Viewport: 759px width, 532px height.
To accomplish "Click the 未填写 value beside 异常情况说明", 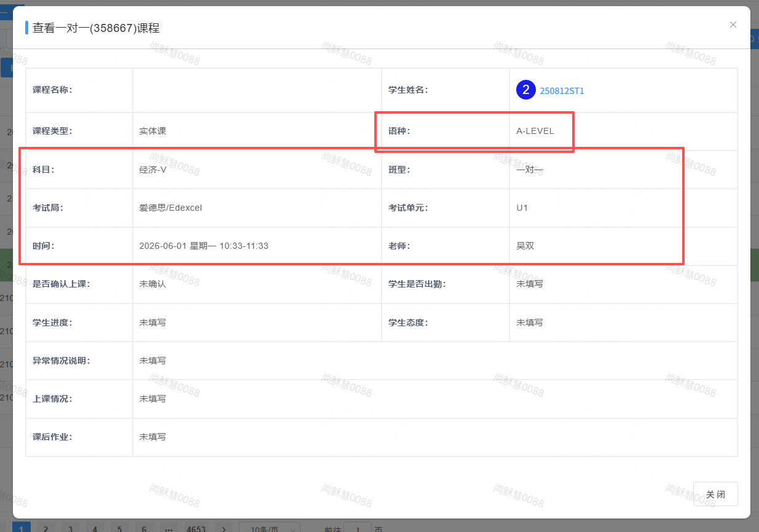I will (x=152, y=361).
